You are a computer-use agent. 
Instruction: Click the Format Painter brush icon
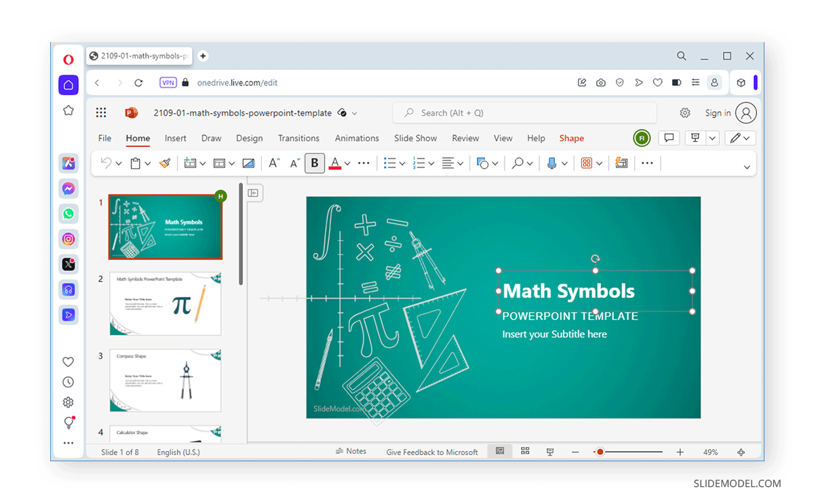[165, 163]
